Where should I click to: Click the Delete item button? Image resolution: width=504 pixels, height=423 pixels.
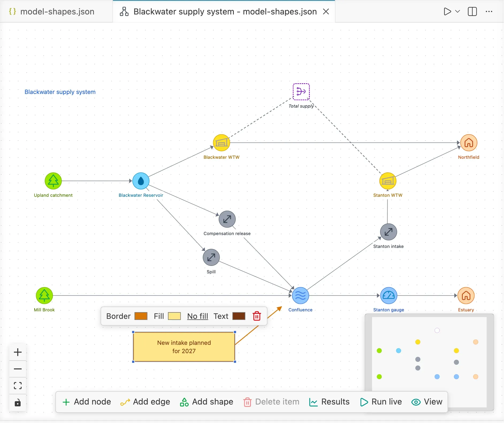click(271, 402)
